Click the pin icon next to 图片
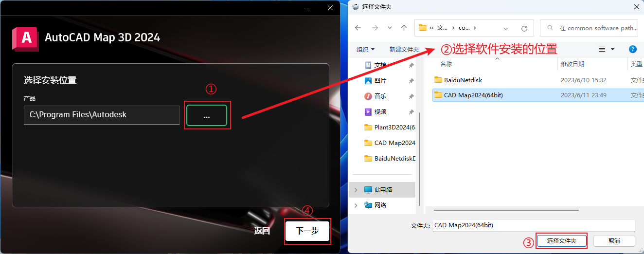 [x=411, y=80]
